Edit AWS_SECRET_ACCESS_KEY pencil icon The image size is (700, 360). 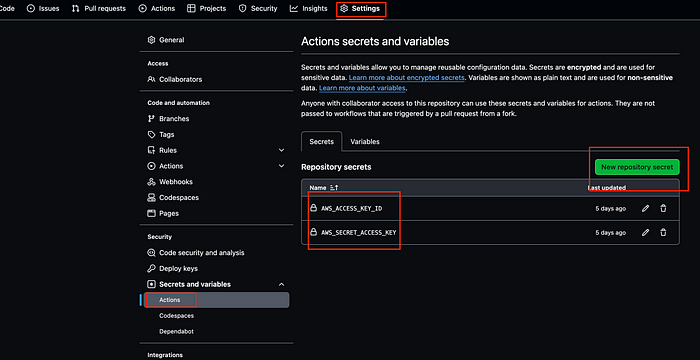(x=645, y=232)
